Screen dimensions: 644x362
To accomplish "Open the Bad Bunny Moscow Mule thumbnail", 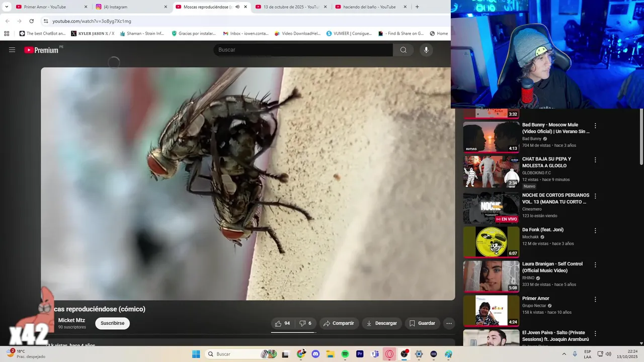I will coord(491,137).
